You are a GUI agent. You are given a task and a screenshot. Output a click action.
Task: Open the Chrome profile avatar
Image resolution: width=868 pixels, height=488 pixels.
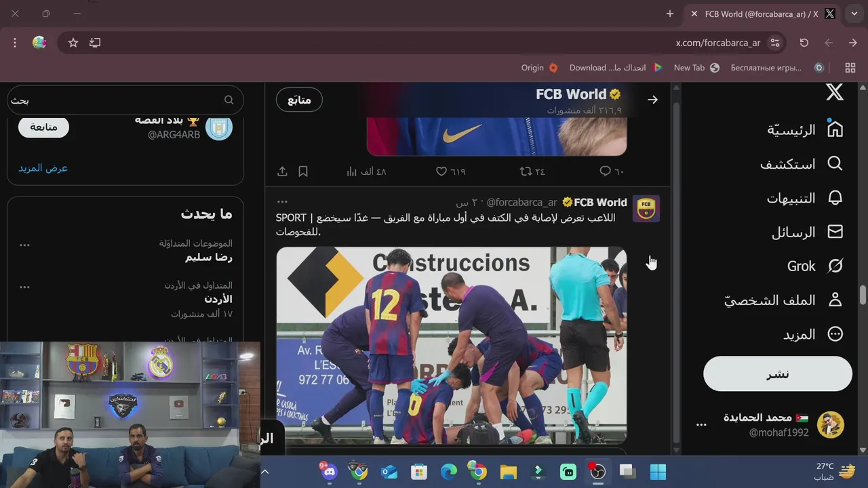[39, 43]
